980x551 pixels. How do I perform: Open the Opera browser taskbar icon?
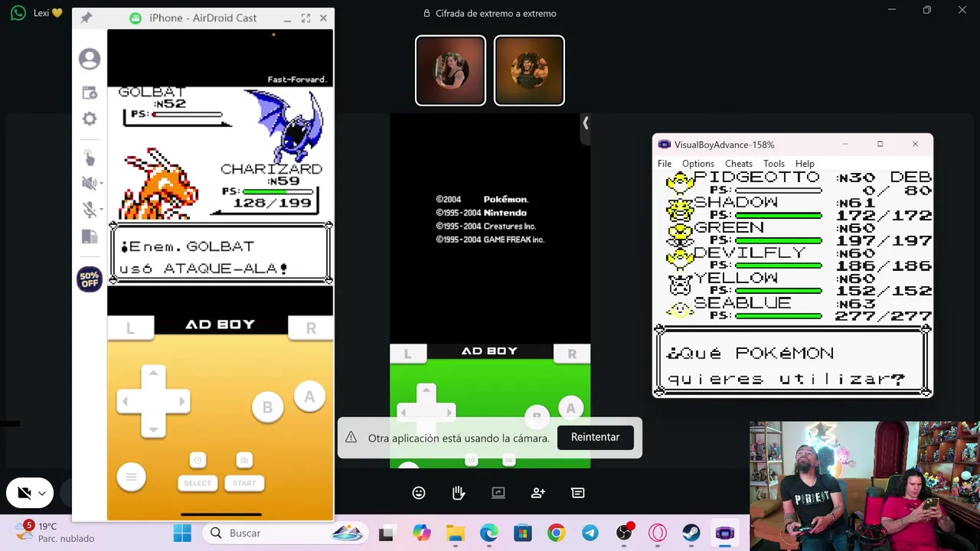(x=658, y=533)
